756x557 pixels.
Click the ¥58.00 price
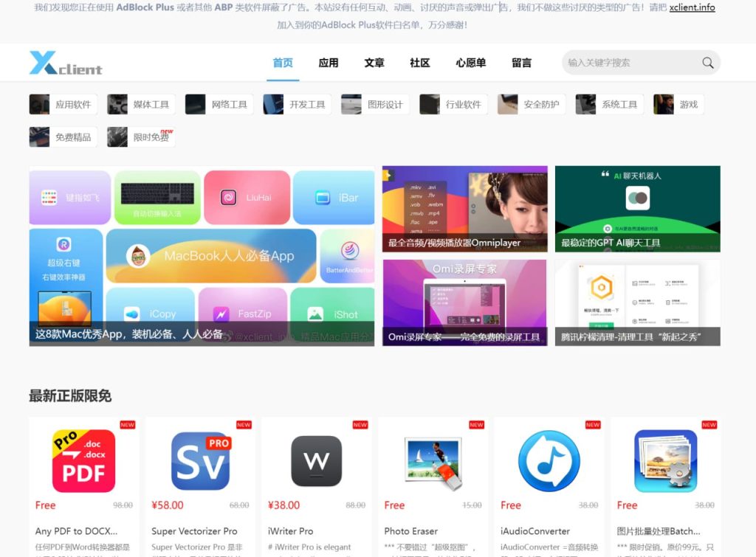click(x=168, y=505)
